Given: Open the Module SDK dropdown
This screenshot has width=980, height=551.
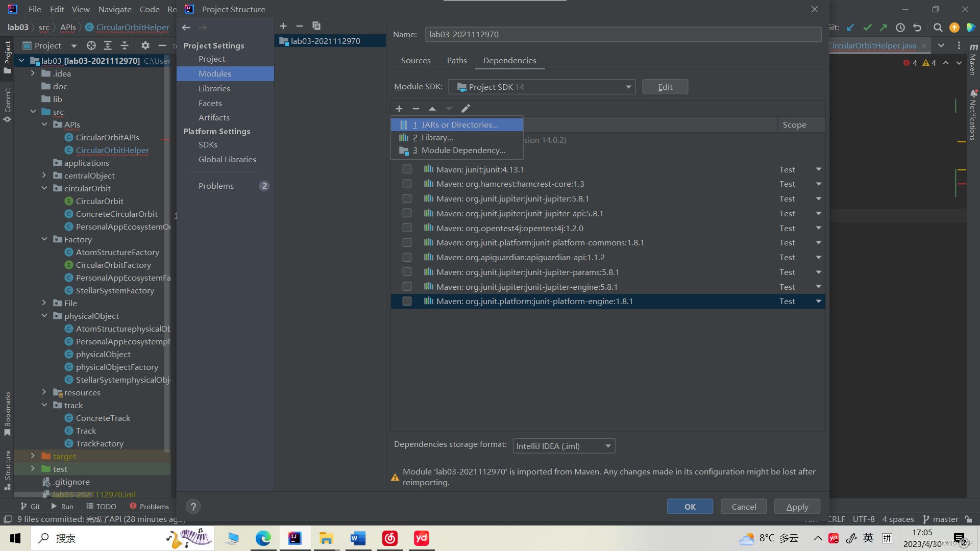Looking at the screenshot, I should [x=542, y=87].
